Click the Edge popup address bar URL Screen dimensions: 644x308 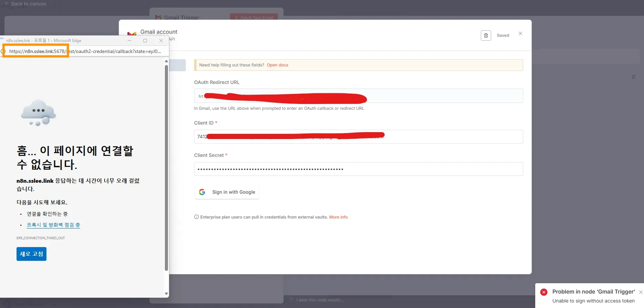click(x=85, y=51)
